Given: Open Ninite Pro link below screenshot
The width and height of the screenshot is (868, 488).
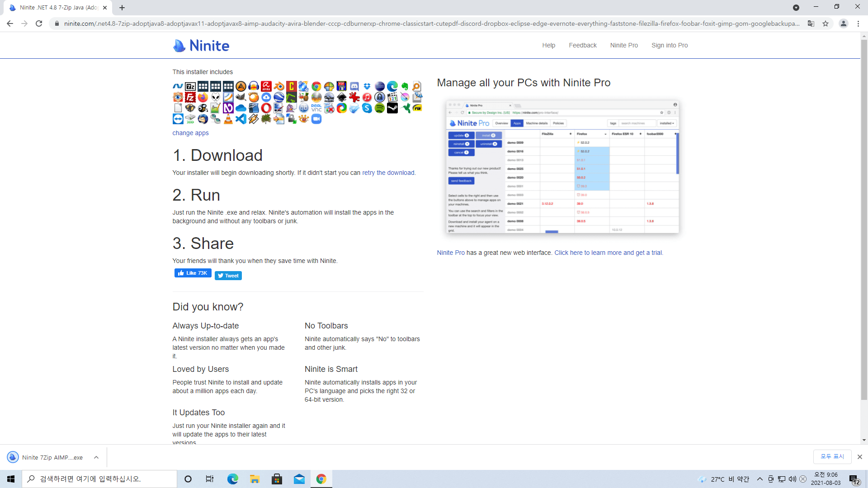Looking at the screenshot, I should click(x=451, y=253).
